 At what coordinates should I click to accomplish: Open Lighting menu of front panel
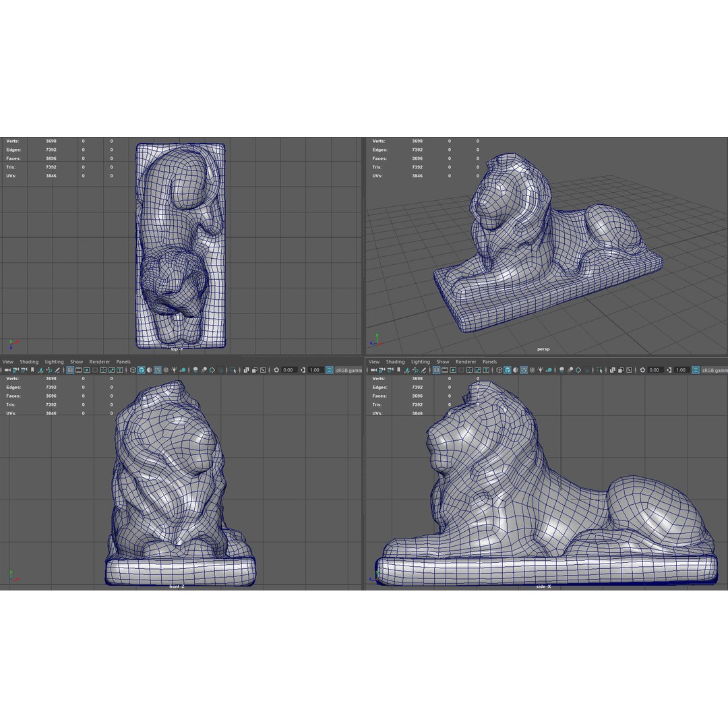pyautogui.click(x=55, y=362)
